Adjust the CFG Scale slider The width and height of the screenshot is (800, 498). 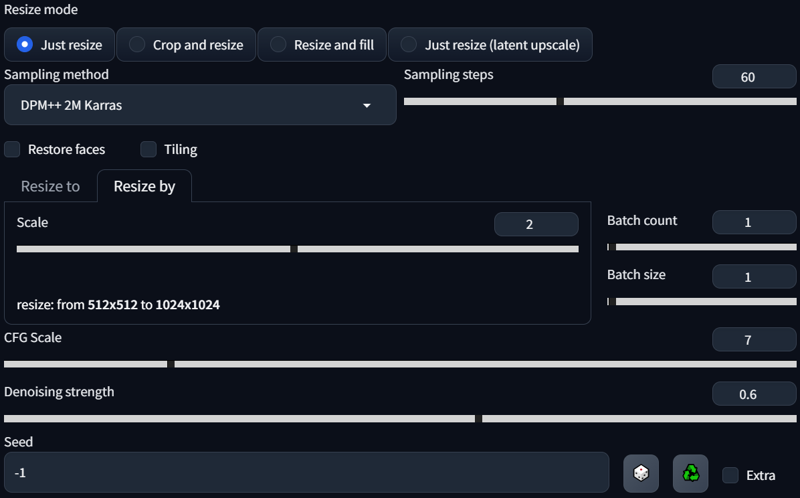(400, 364)
